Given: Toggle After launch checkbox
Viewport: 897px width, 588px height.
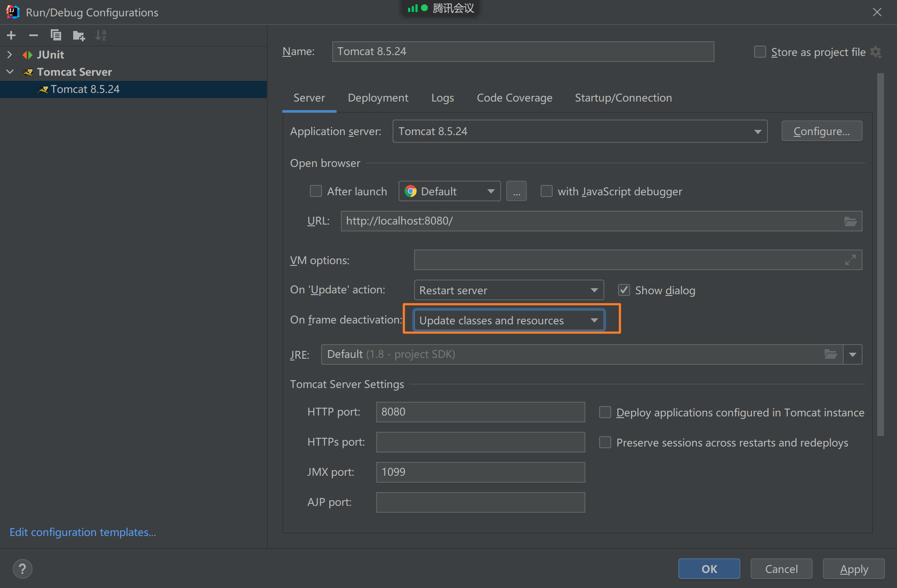Looking at the screenshot, I should click(316, 191).
